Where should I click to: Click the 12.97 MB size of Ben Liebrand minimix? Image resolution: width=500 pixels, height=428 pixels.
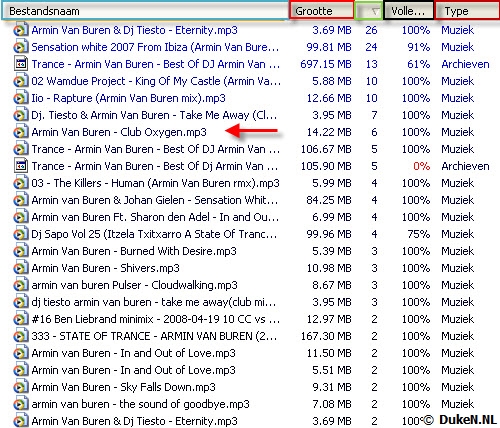click(329, 319)
